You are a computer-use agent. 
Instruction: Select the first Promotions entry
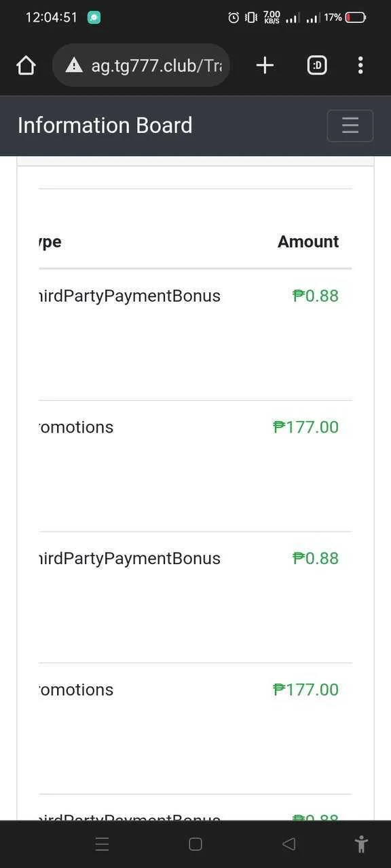(x=76, y=427)
